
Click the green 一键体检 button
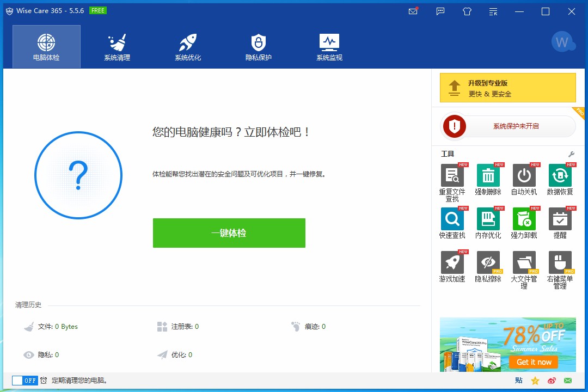(x=229, y=233)
